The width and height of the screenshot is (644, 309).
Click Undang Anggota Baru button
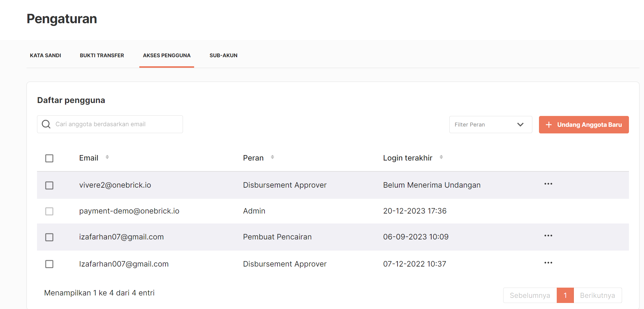click(584, 125)
